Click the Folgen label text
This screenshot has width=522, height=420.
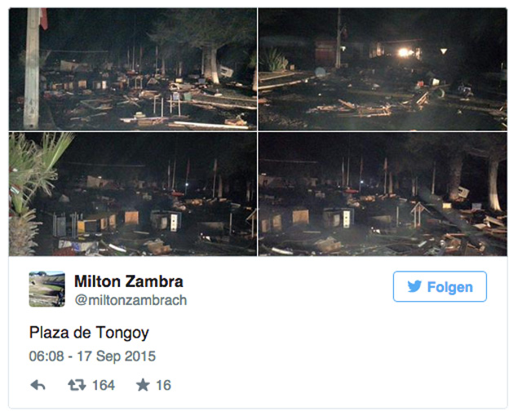450,287
